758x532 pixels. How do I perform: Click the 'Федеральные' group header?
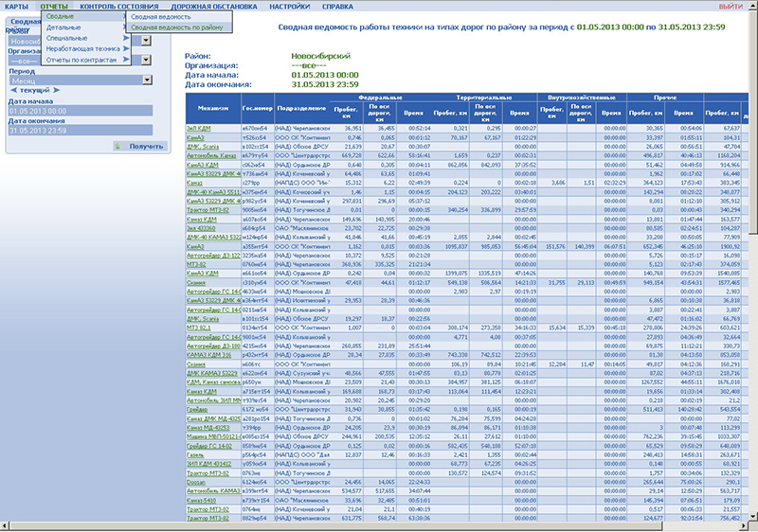(x=380, y=98)
